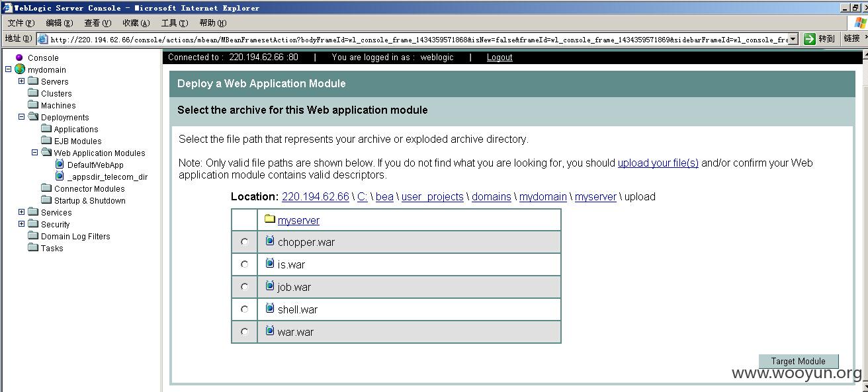This screenshot has width=868, height=392.
Task: Click the 转到 go button
Action: tap(819, 39)
